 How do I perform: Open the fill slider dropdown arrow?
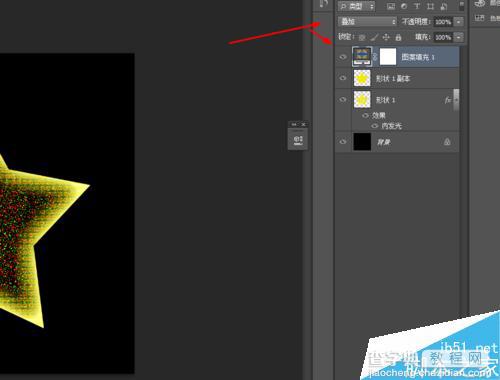(459, 37)
